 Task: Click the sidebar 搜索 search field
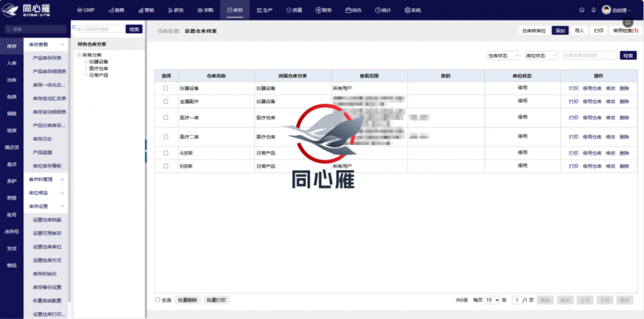[x=35, y=30]
